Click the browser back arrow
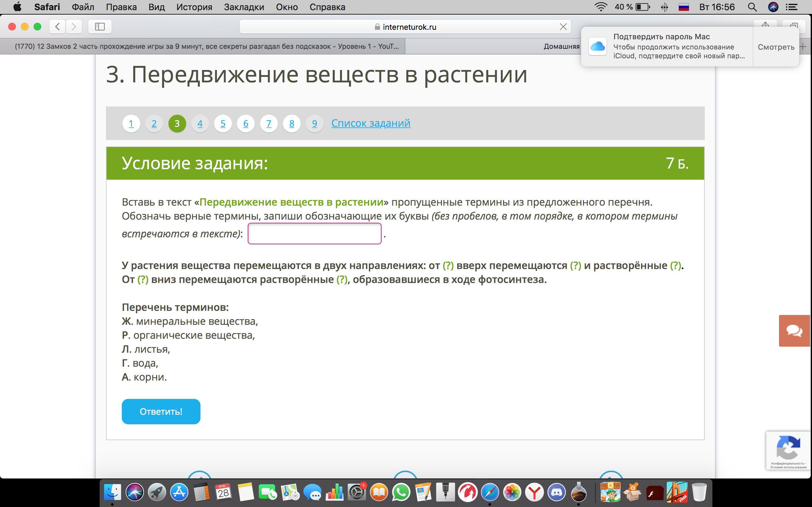 point(57,27)
